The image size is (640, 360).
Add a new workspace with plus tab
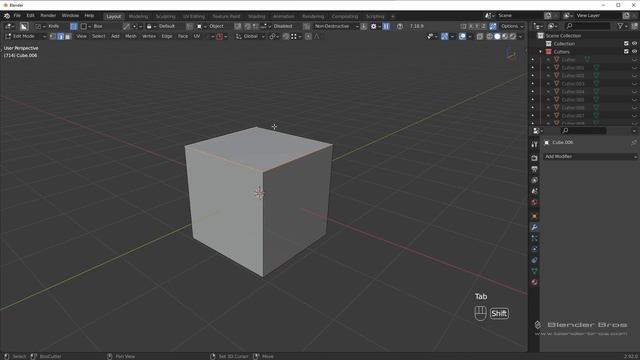coord(393,16)
